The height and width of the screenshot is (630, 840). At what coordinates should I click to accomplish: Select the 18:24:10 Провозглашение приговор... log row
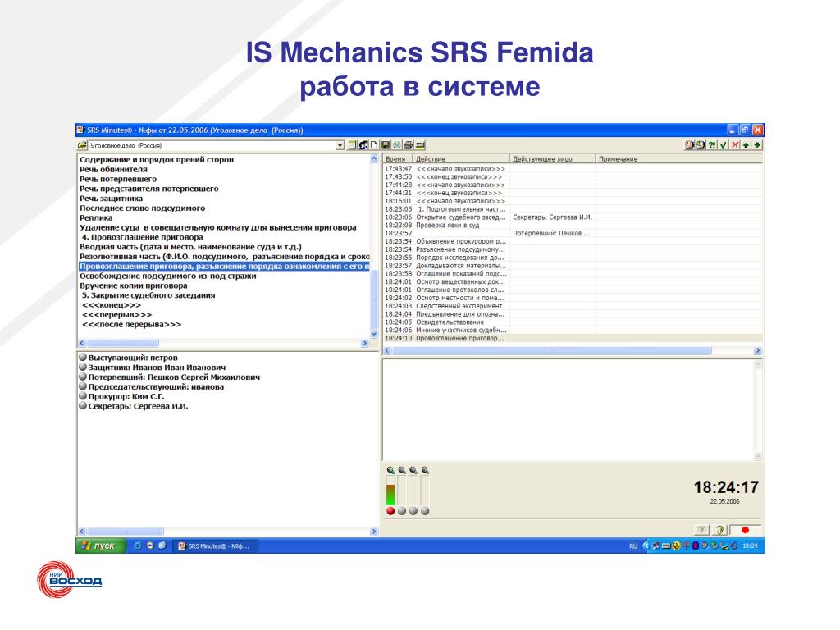coord(573,338)
